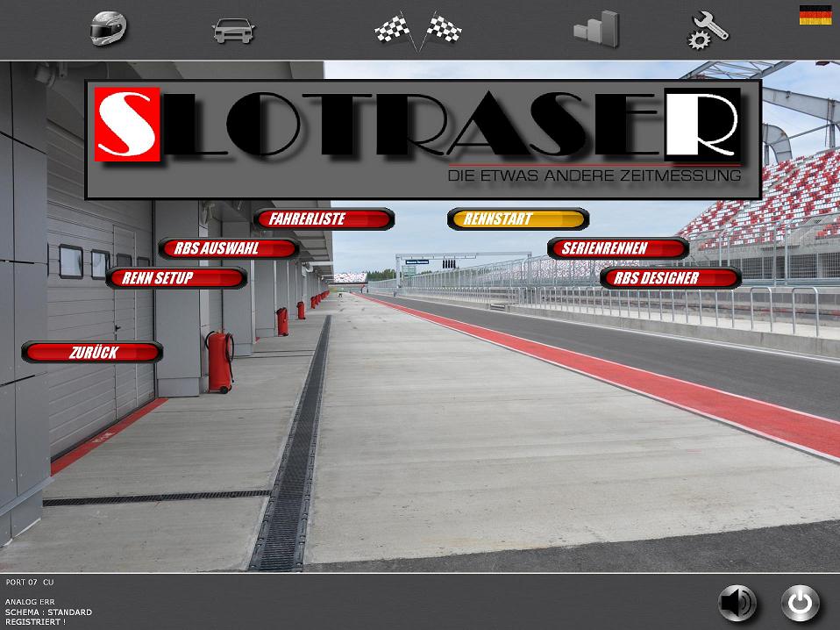
Task: Switch language via German flag icon
Action: (815, 15)
